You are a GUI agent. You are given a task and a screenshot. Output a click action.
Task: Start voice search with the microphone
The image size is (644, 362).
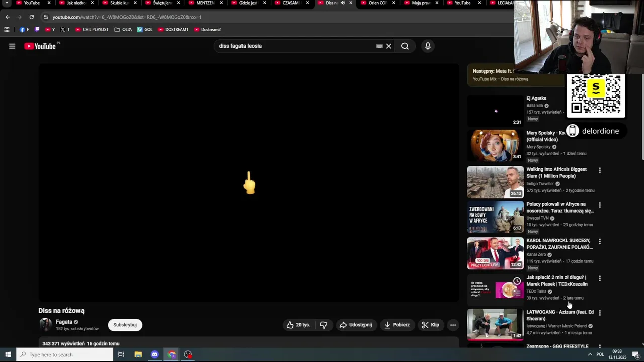(x=428, y=46)
